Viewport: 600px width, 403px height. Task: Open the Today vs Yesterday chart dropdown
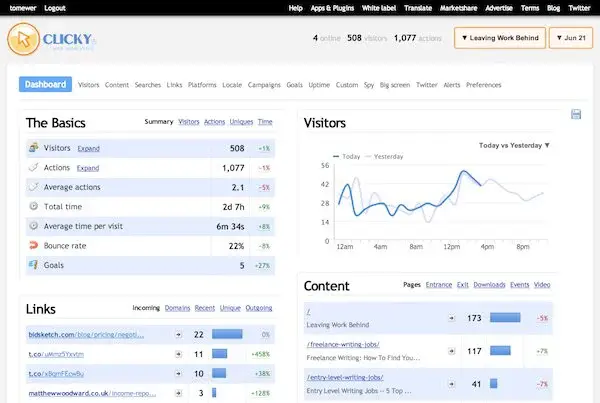click(x=514, y=145)
